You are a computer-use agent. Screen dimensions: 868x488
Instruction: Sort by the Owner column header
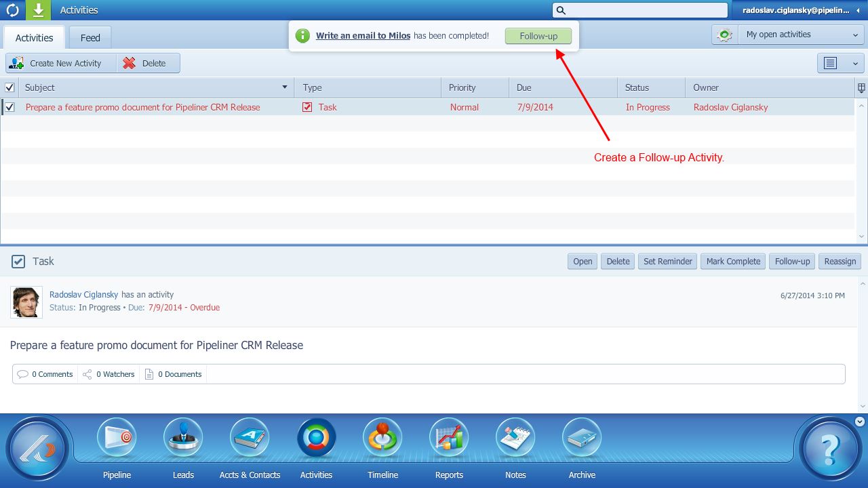[770, 87]
